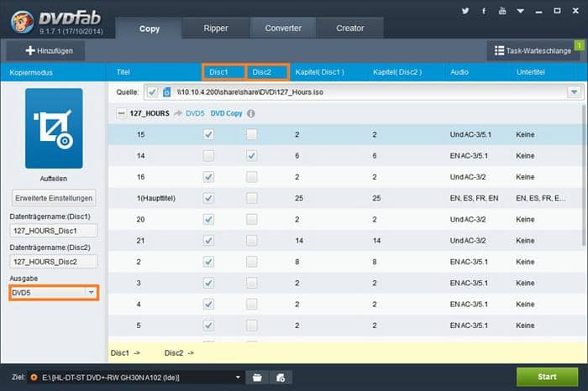The width and height of the screenshot is (588, 391).
Task: Click the folder icon next to Ziel
Action: 257,378
